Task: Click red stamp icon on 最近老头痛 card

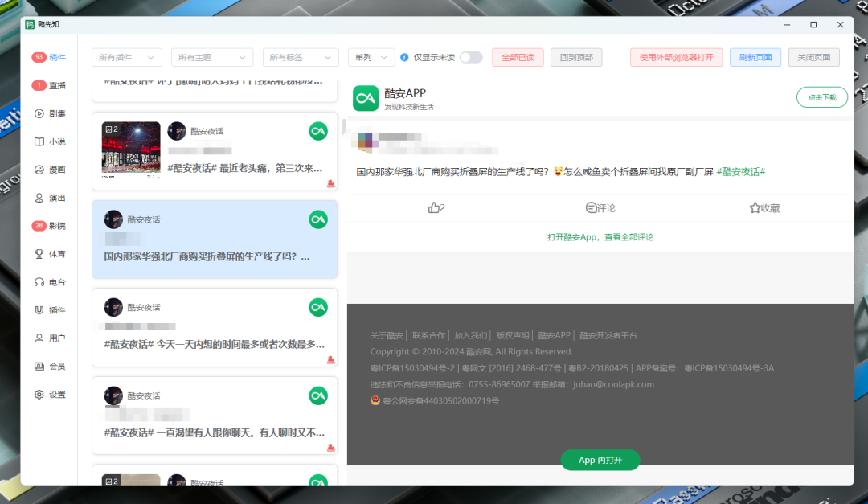Action: click(x=331, y=183)
